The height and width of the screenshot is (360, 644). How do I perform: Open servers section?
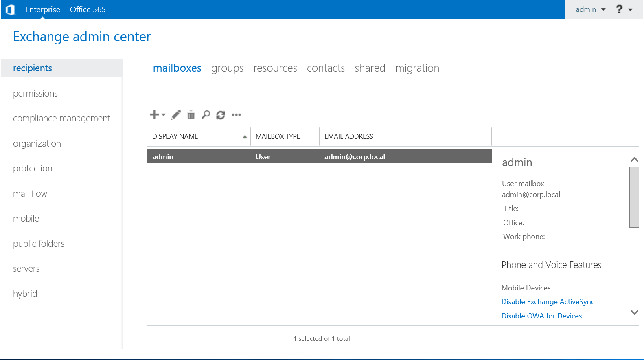tap(26, 269)
